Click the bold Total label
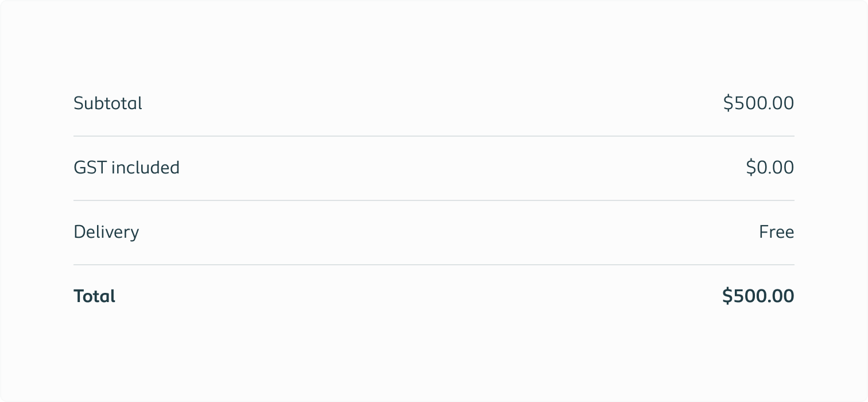 (x=95, y=296)
